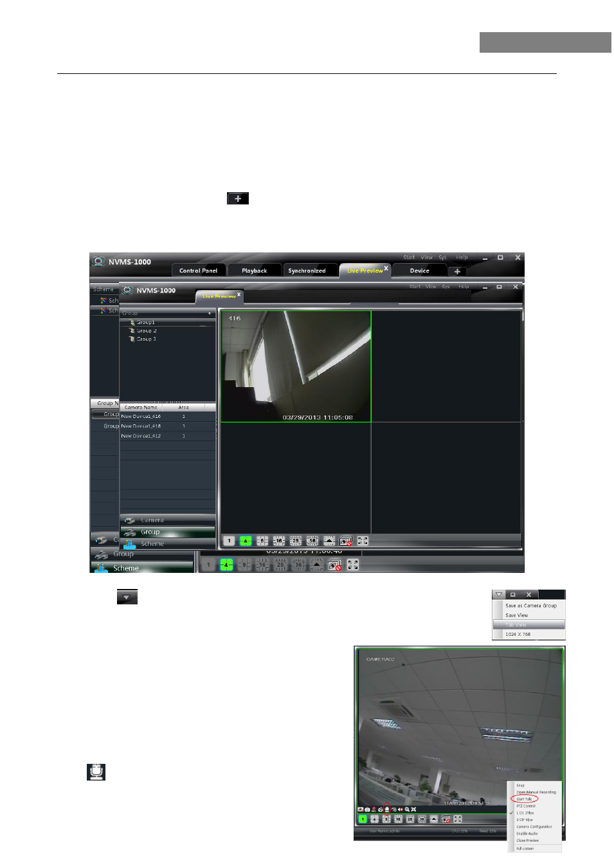This screenshot has height=868, width=614.
Task: Switch main window to 1-screen layout
Action: (x=208, y=565)
